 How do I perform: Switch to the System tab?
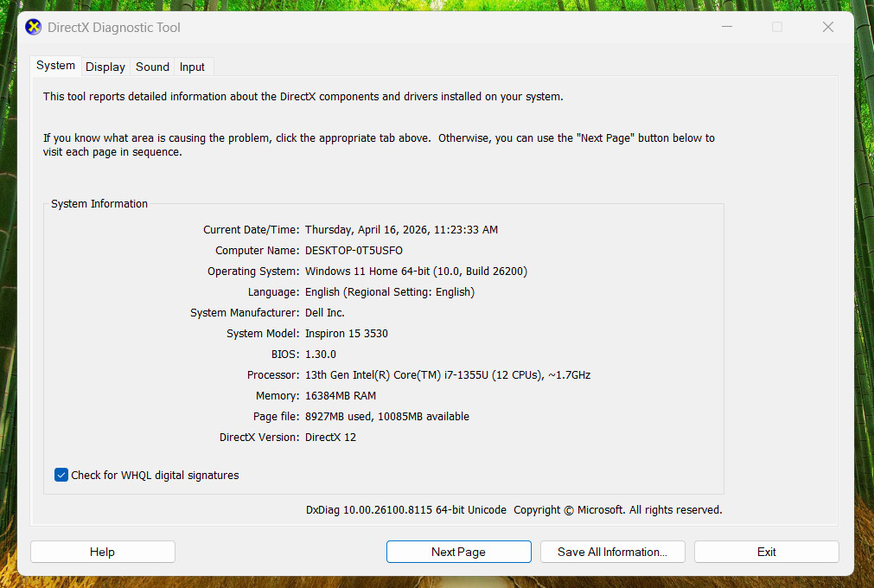coord(55,66)
